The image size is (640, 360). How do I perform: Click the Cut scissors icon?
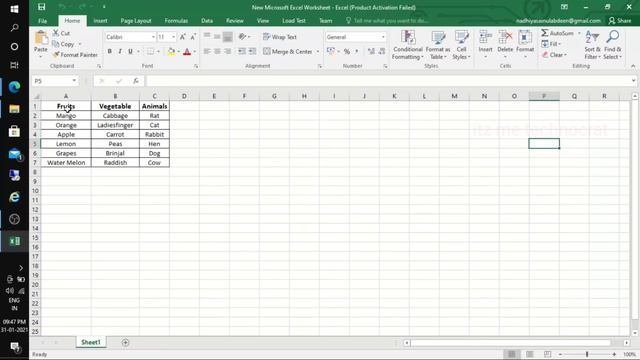point(56,33)
